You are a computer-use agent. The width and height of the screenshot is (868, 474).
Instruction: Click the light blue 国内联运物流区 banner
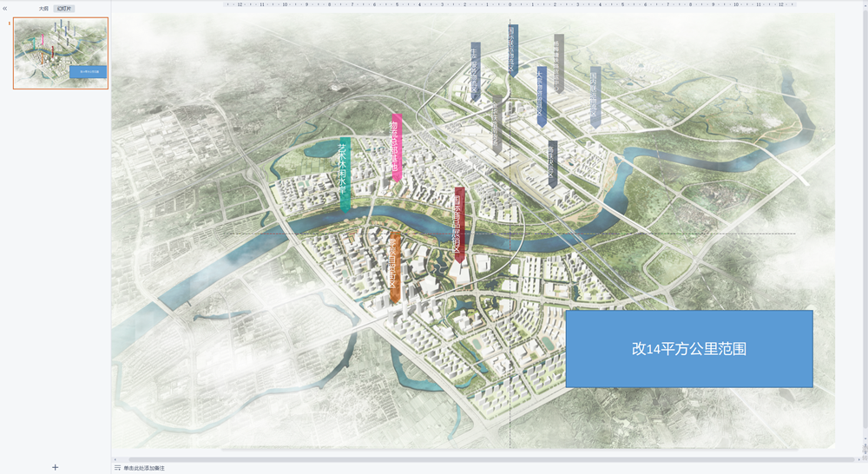pyautogui.click(x=595, y=95)
